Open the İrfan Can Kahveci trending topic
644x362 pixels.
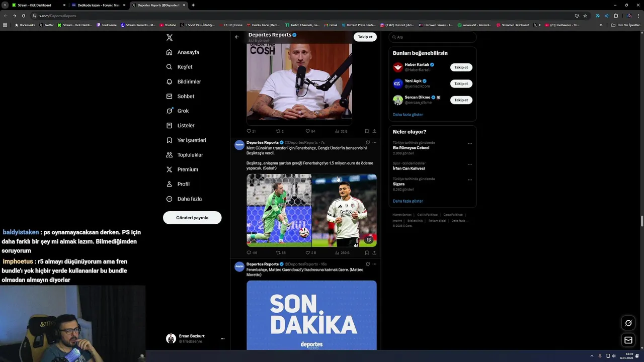coord(409,168)
